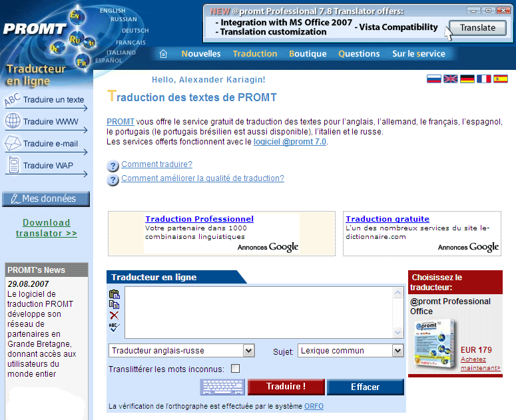Click the copy icon beside text area
Viewport: 516px width, 420px height.
coord(115,305)
